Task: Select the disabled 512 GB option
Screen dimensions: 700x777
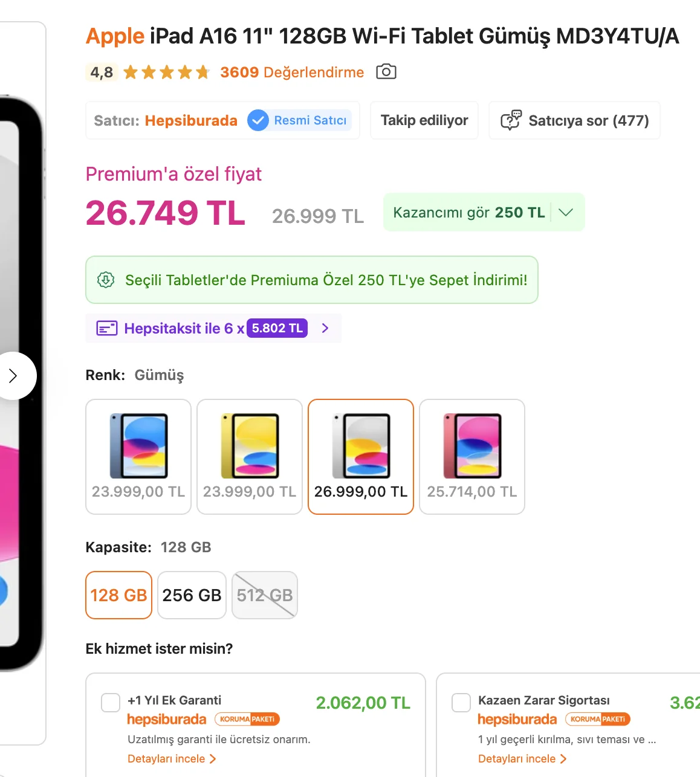Action: tap(265, 595)
